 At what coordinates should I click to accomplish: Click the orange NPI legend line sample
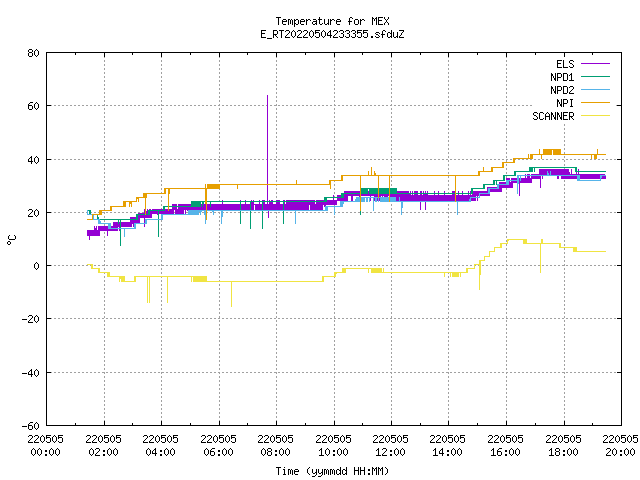[595, 103]
